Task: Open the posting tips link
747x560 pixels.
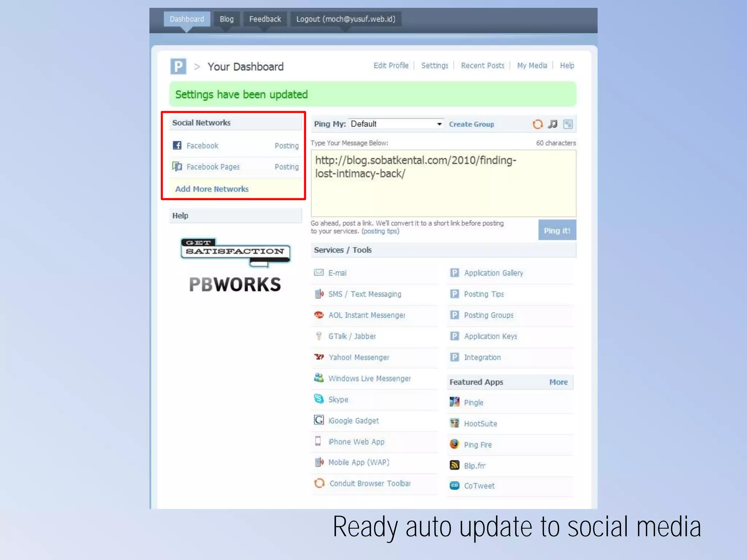Action: click(380, 231)
